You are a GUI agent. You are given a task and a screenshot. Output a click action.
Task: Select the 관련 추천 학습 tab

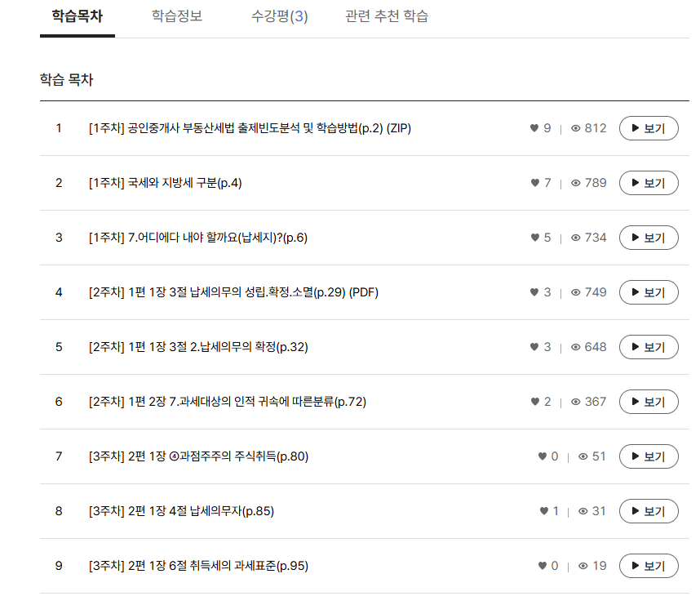387,16
